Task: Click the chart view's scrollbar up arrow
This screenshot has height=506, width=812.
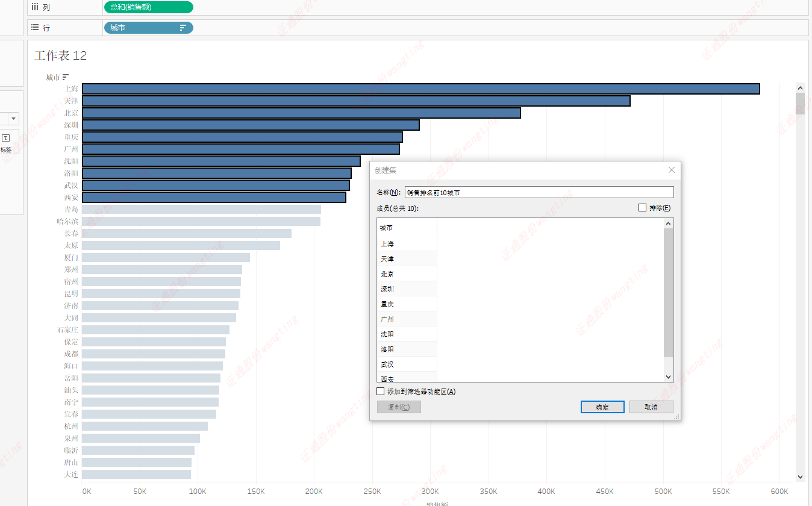Action: [x=800, y=88]
